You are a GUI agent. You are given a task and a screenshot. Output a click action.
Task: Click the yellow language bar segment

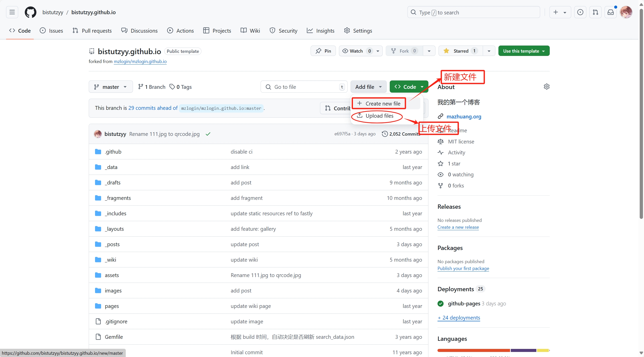click(x=543, y=350)
